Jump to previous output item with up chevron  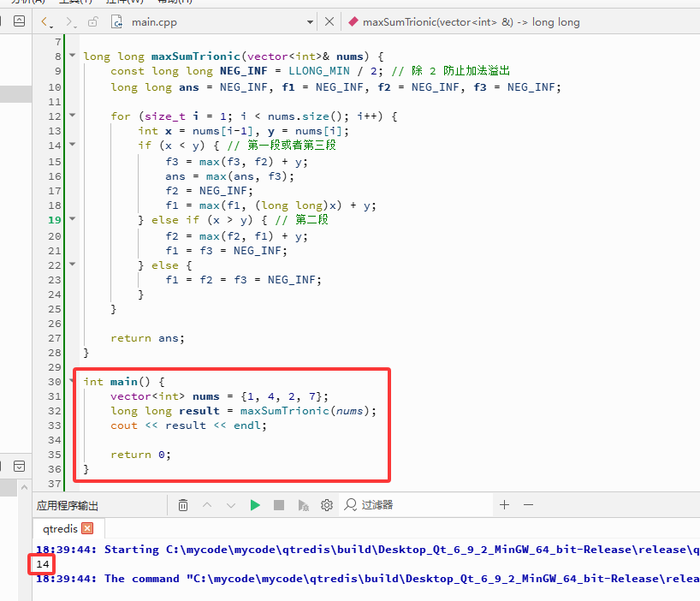tap(207, 505)
